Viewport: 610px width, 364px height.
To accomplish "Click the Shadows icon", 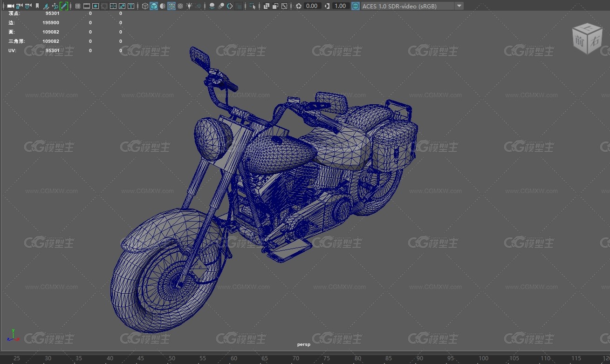I will (x=198, y=6).
